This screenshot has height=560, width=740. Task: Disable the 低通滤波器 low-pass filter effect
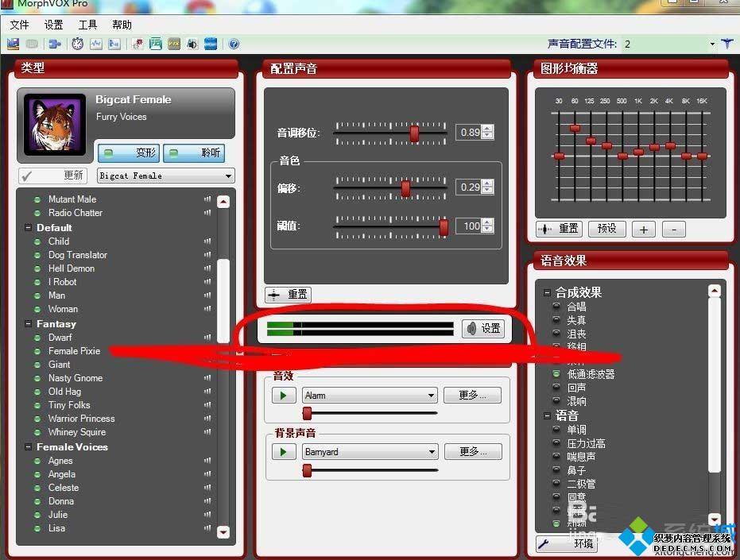tap(556, 374)
